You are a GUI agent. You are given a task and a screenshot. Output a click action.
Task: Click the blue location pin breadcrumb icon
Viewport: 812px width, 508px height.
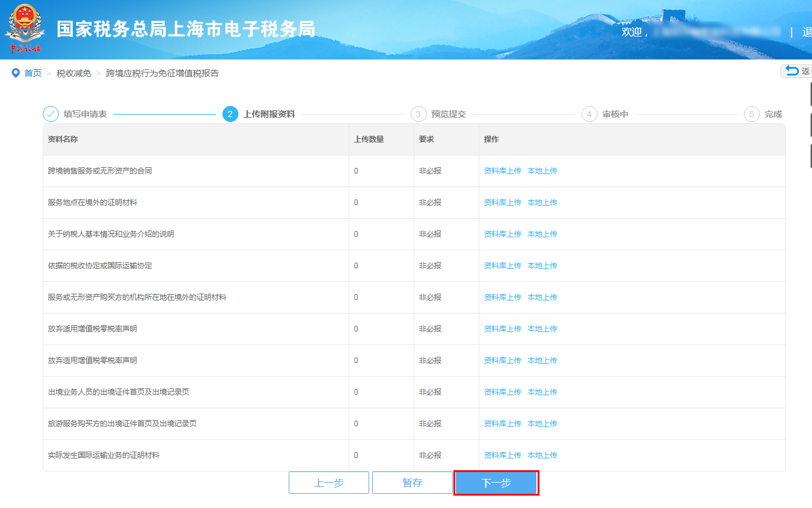click(15, 72)
